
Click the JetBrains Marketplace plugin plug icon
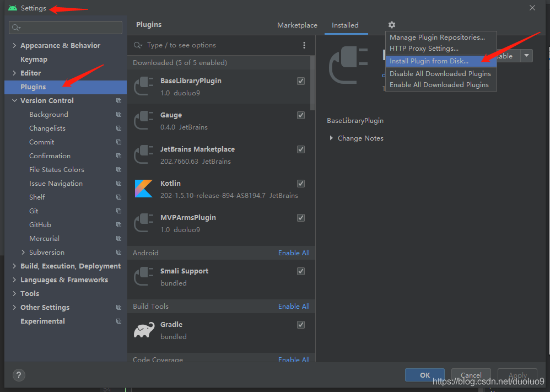pyautogui.click(x=144, y=155)
